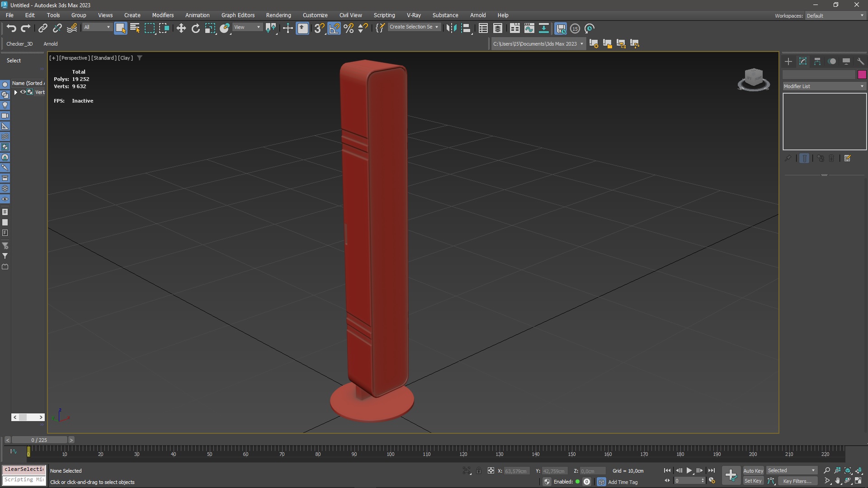Toggle visibility eye of the Vert object
The height and width of the screenshot is (488, 868).
[x=23, y=92]
